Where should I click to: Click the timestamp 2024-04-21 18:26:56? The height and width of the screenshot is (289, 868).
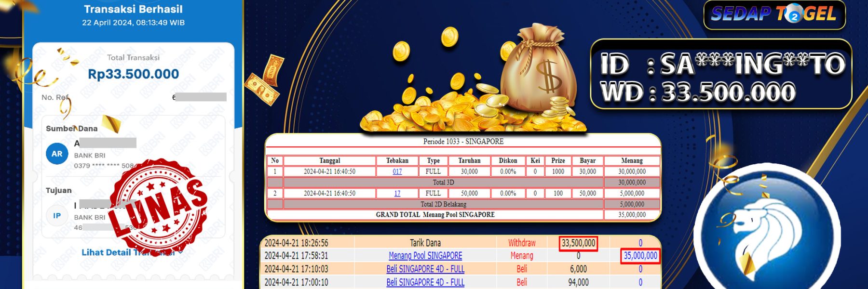point(296,243)
